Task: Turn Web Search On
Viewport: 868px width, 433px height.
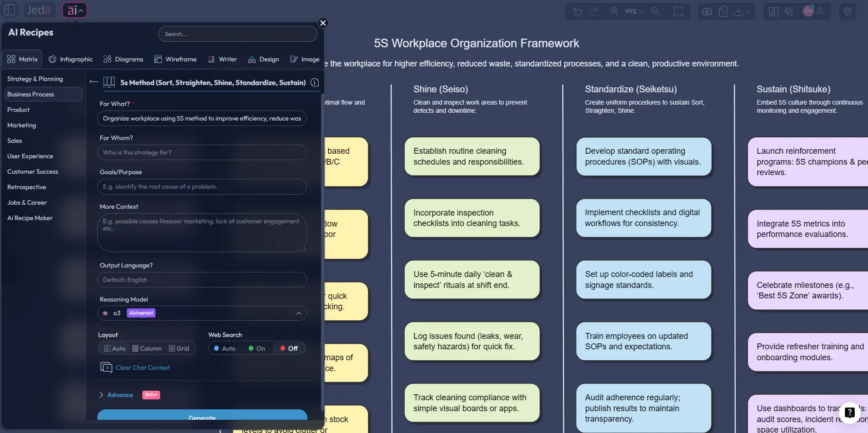Action: click(257, 348)
